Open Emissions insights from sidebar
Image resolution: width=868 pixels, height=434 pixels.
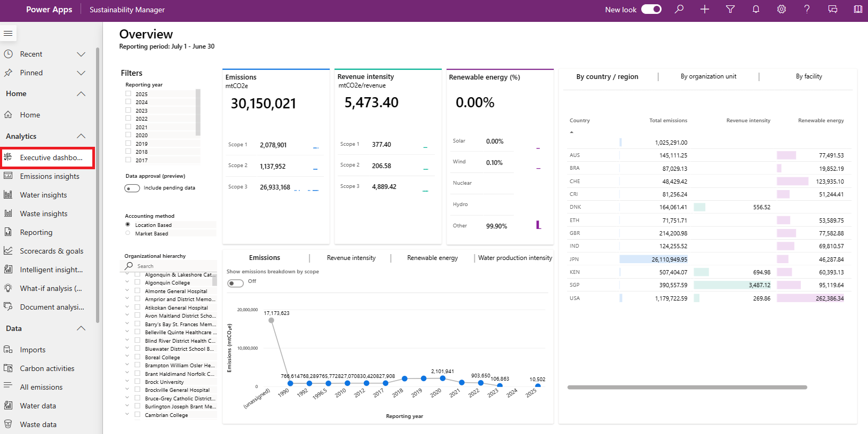[x=49, y=176]
